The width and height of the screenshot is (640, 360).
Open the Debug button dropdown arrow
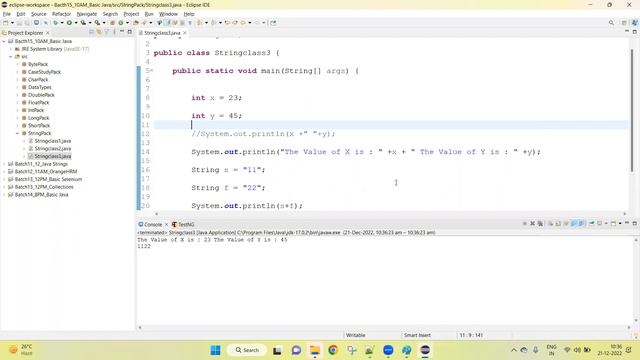pyautogui.click(x=62, y=23)
